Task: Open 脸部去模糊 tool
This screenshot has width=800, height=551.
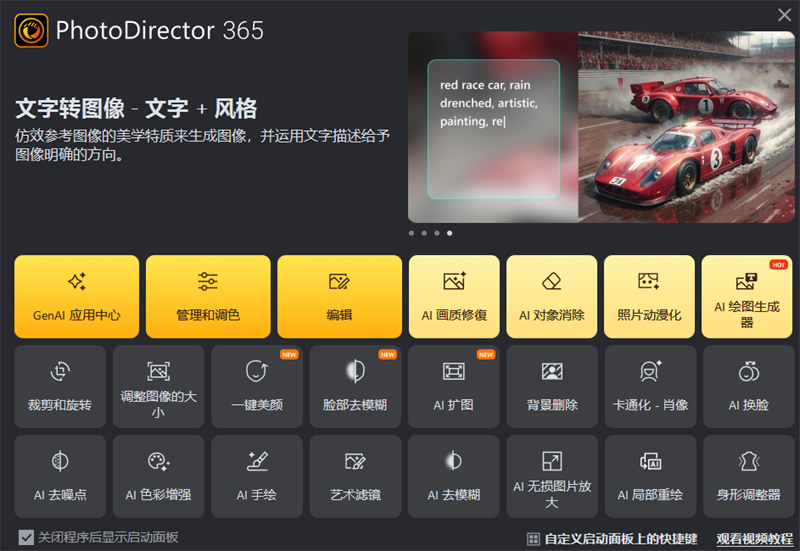Action: (355, 386)
